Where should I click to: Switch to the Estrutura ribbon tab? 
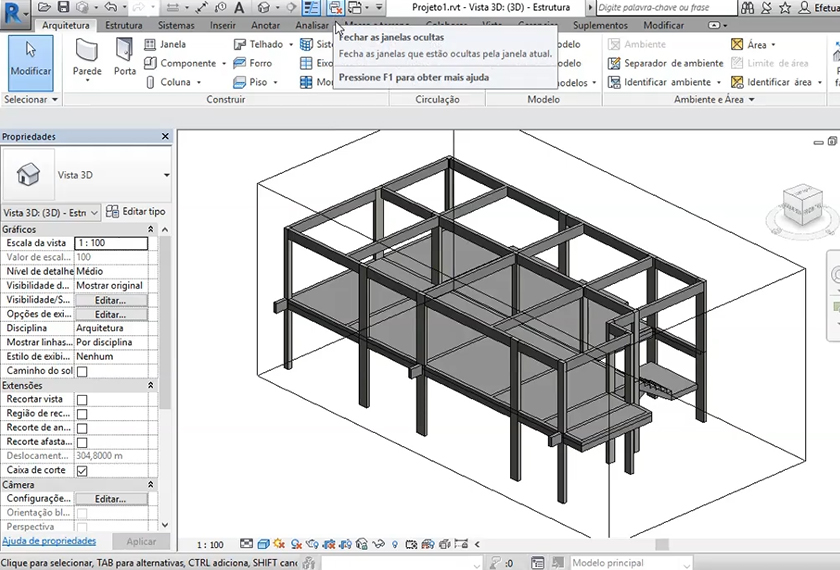click(123, 25)
